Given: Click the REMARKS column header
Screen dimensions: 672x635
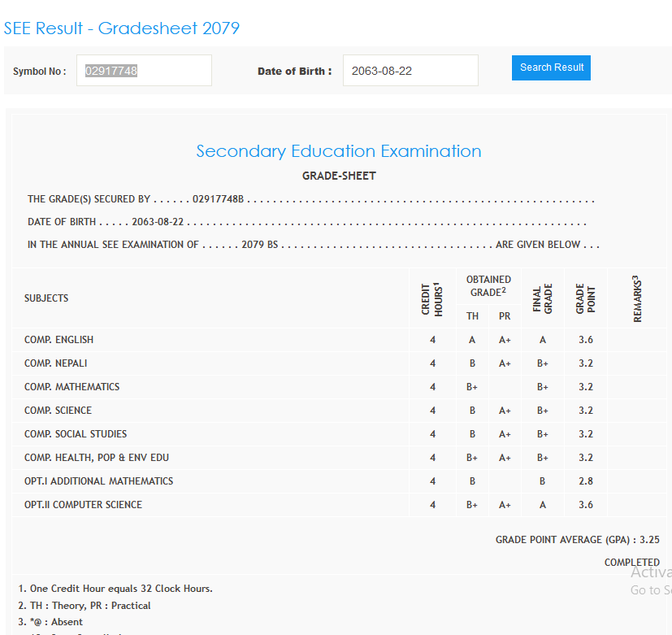Looking at the screenshot, I should click(x=636, y=298).
